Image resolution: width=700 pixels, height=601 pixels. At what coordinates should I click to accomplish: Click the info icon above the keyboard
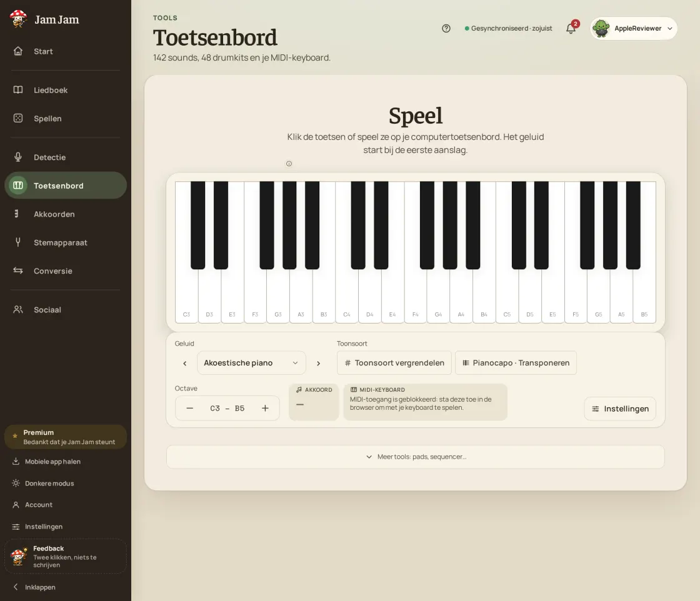(289, 164)
